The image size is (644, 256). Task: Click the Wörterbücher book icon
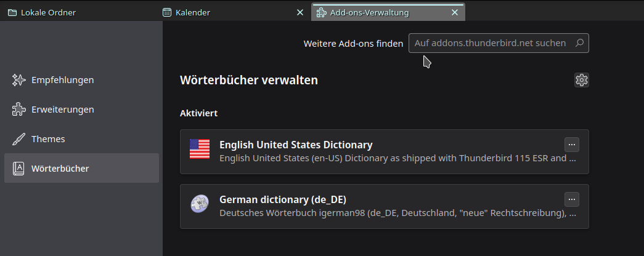tap(19, 169)
